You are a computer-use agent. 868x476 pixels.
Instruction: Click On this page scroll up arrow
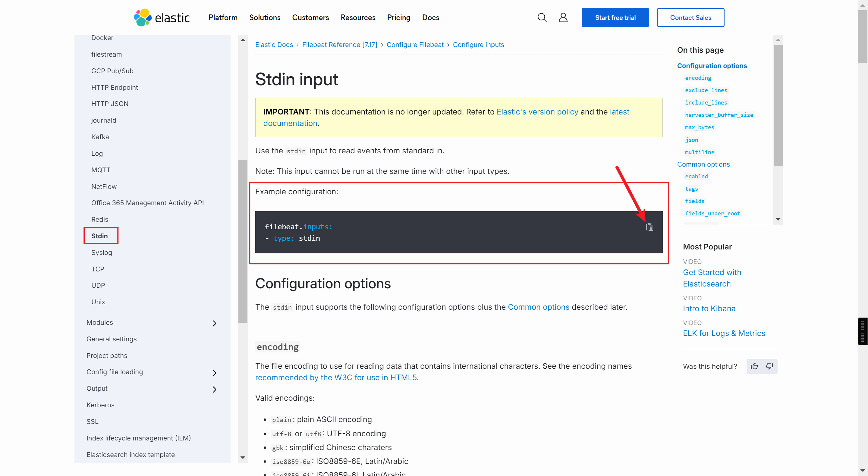(x=778, y=40)
